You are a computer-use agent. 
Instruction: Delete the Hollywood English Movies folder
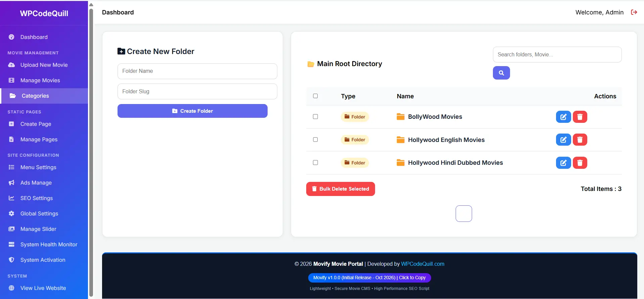pos(580,140)
